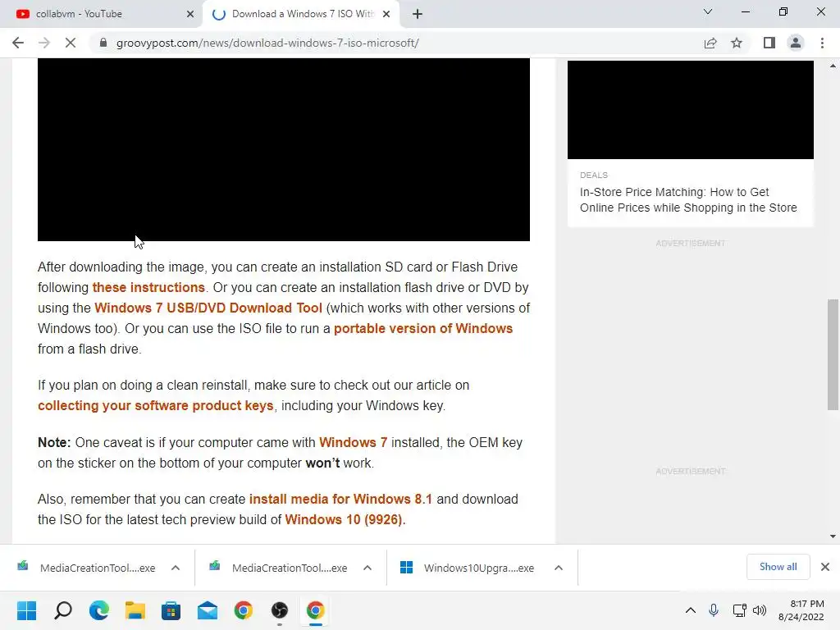Expand options for second MediaCreationTool download
Screen dimensions: 840x630
367,568
